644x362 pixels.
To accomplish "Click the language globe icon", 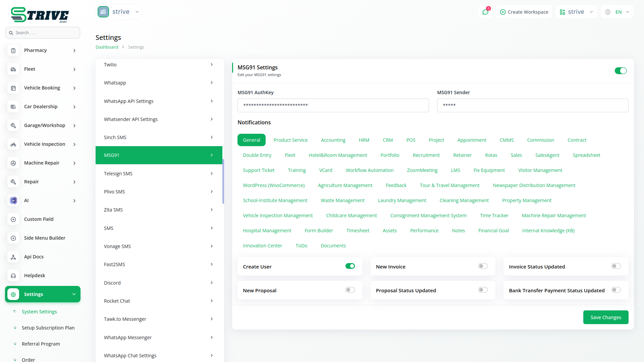I will click(x=608, y=12).
